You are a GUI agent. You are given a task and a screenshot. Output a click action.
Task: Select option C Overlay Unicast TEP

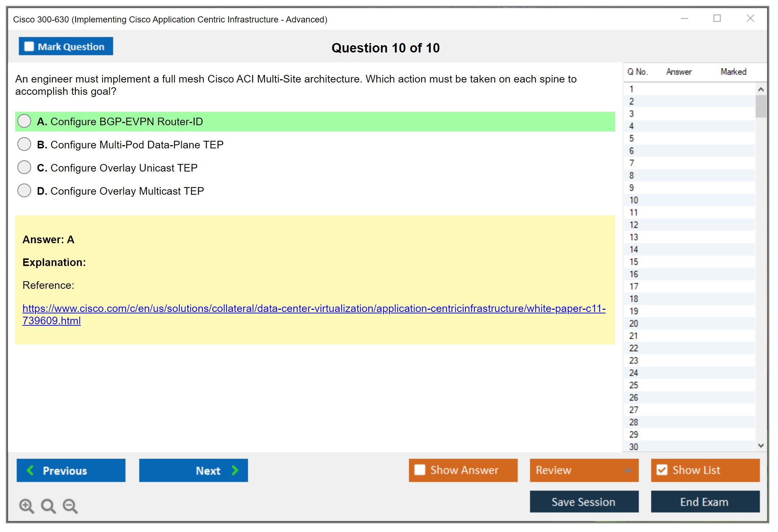(24, 168)
